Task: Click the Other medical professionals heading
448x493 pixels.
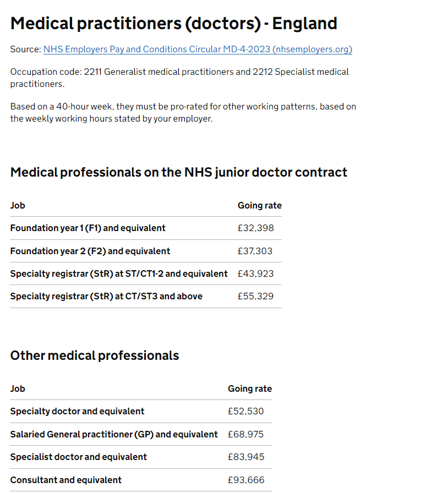Action: click(94, 355)
